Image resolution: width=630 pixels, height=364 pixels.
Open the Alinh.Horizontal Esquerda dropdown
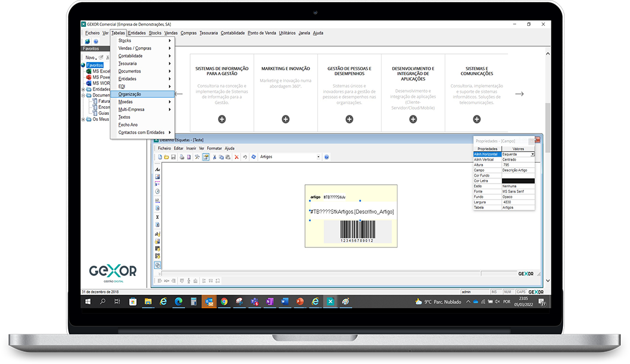532,155
